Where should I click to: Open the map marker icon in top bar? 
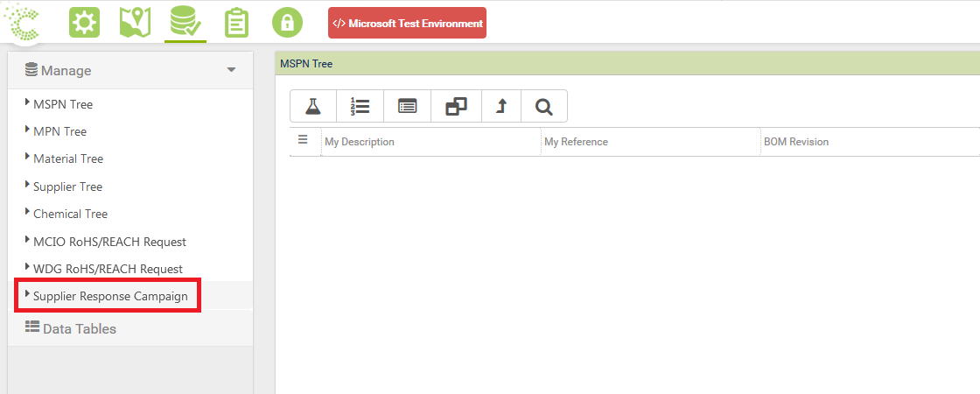(x=136, y=23)
